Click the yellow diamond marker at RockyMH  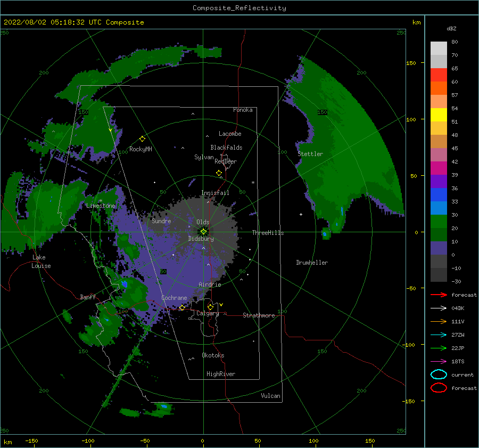click(x=142, y=139)
